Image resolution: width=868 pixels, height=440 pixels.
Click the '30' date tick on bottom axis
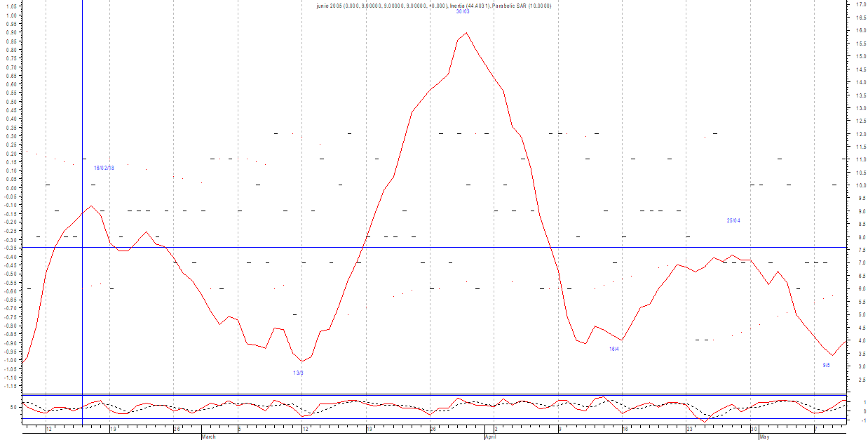[754, 428]
